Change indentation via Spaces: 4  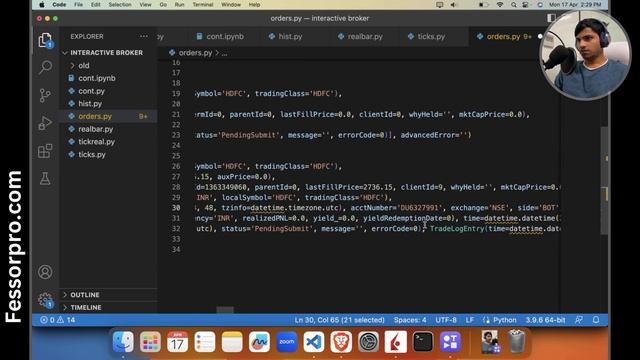410,320
